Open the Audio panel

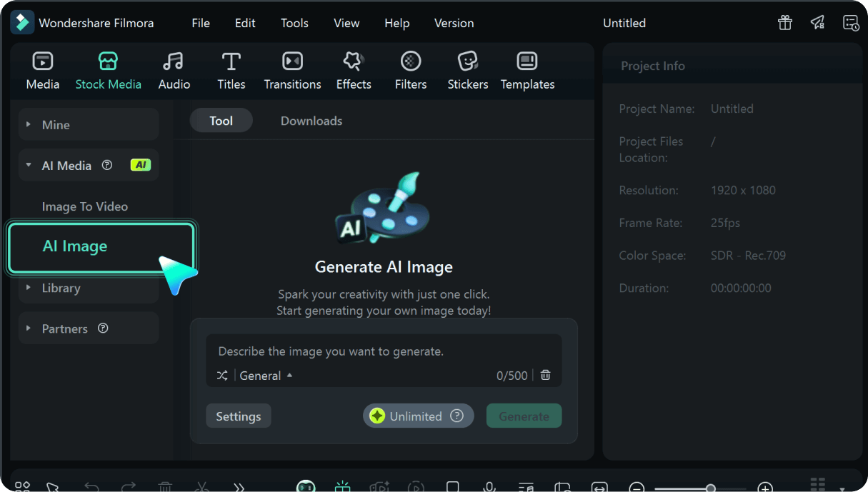tap(174, 71)
